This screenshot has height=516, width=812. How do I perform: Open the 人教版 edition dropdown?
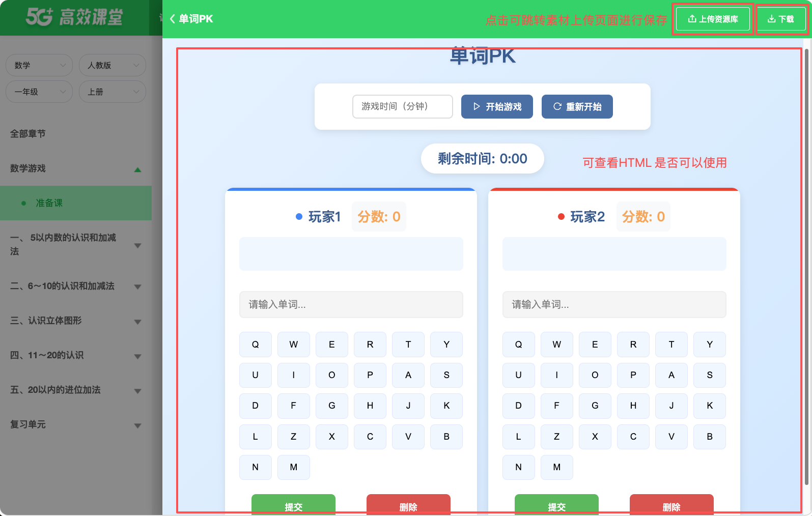(113, 65)
